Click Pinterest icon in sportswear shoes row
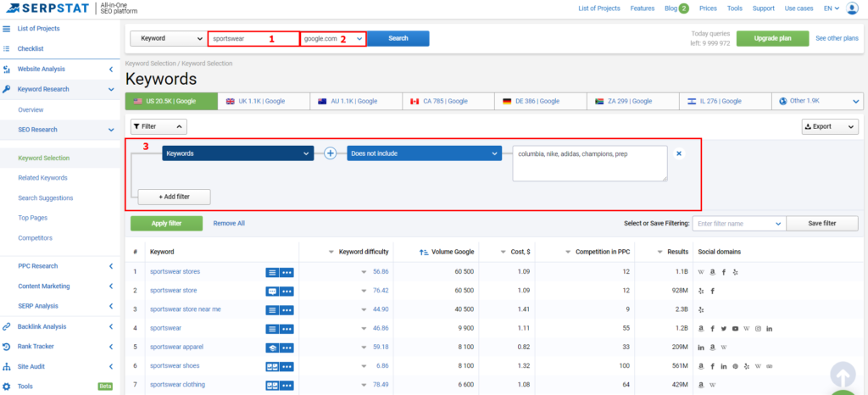Viewport: 868px width, 395px height. (x=735, y=366)
